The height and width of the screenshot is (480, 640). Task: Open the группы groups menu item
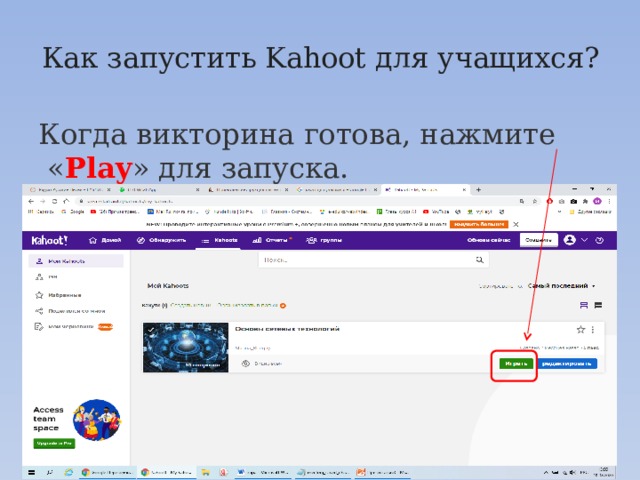(x=324, y=240)
